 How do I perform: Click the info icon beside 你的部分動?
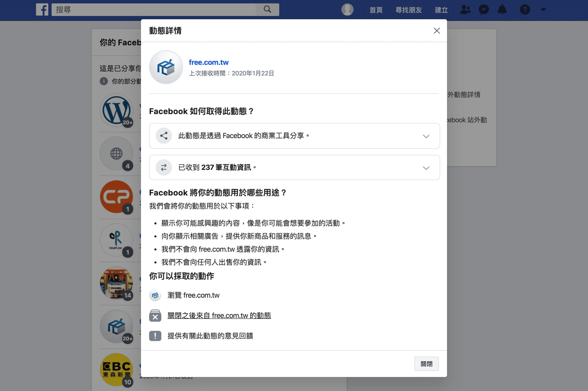(104, 81)
